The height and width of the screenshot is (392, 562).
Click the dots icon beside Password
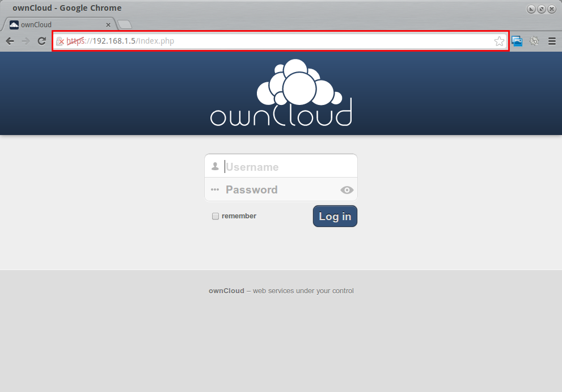coord(215,189)
